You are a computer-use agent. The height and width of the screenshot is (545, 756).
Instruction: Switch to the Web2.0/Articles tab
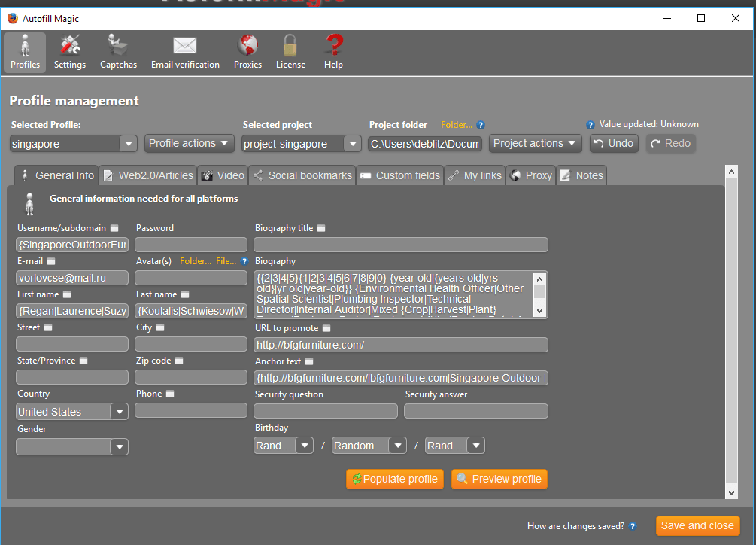point(147,175)
